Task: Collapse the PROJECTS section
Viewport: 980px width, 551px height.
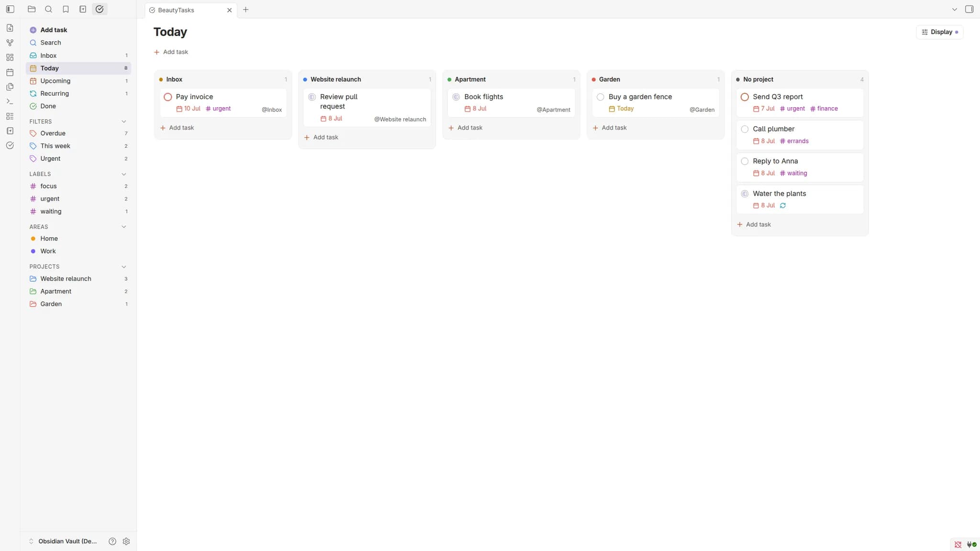Action: coord(124,267)
